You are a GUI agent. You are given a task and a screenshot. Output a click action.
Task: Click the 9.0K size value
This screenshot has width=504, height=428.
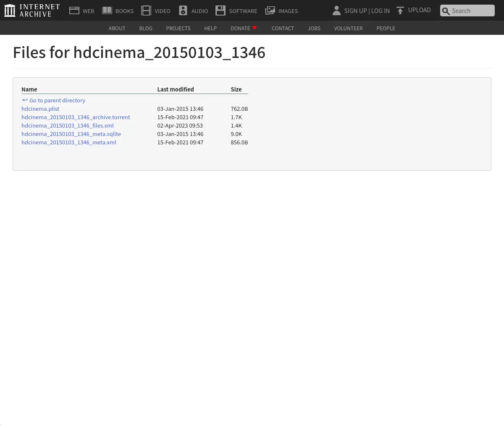[x=236, y=134]
